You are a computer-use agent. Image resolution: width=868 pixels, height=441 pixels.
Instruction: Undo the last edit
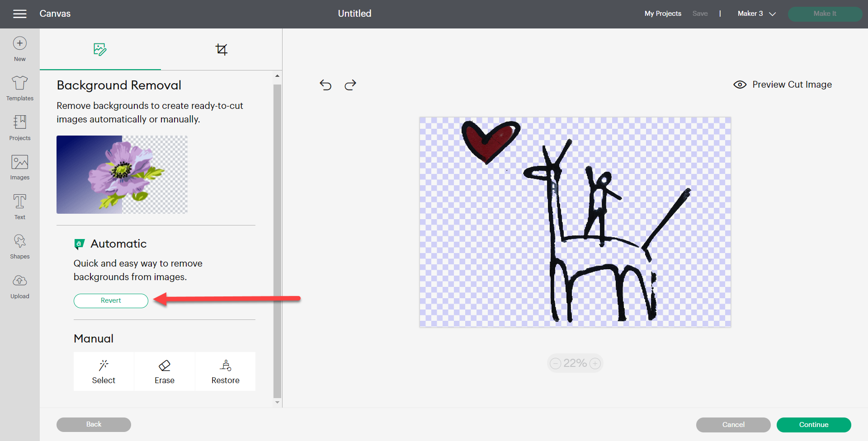pos(325,85)
